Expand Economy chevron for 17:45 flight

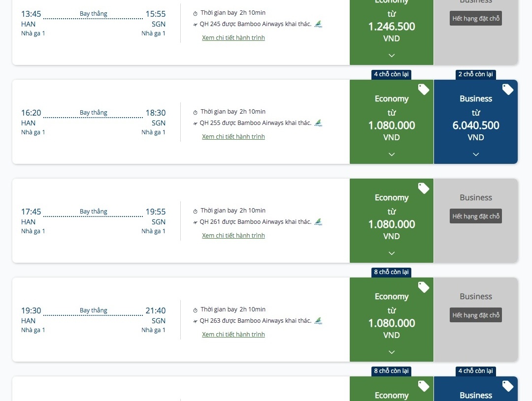pyautogui.click(x=392, y=253)
